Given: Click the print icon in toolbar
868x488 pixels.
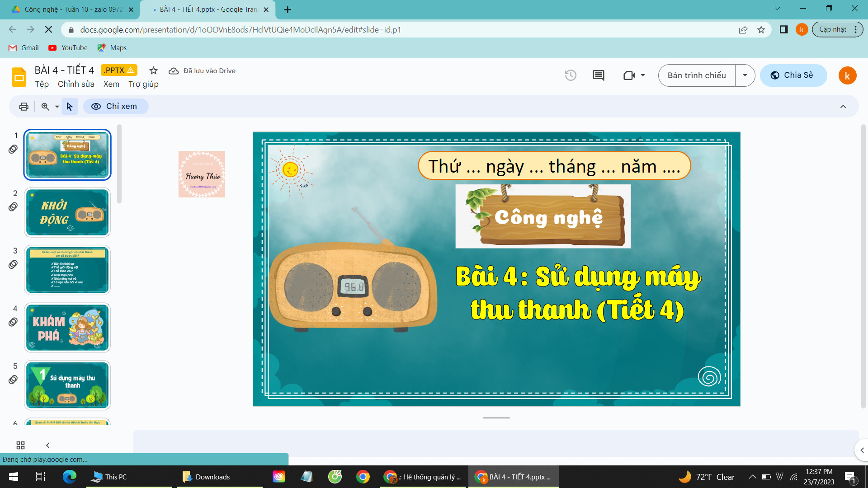Looking at the screenshot, I should (x=24, y=107).
